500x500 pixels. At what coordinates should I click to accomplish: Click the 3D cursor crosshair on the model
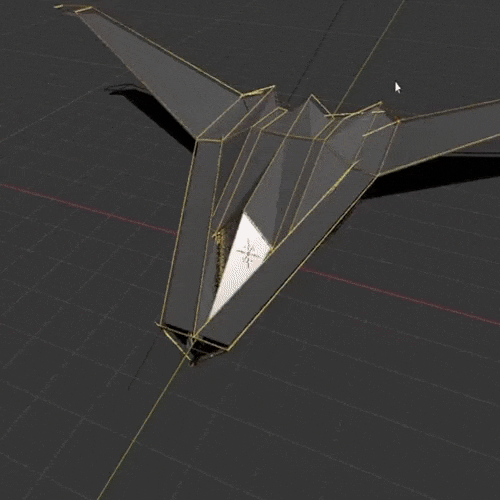click(x=248, y=254)
